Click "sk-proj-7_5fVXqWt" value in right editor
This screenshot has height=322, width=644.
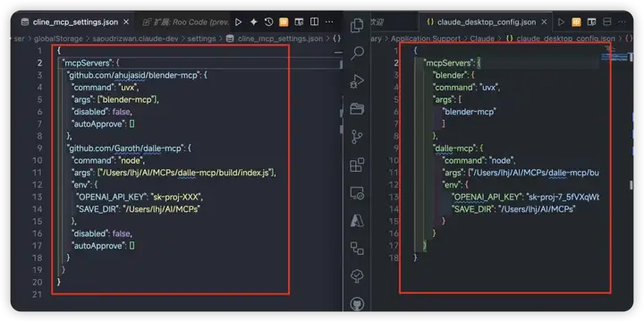[563, 197]
